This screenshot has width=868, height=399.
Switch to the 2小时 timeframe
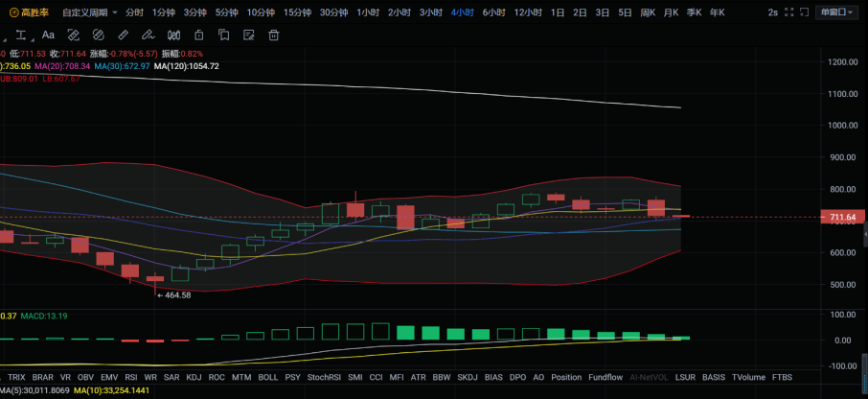[400, 12]
